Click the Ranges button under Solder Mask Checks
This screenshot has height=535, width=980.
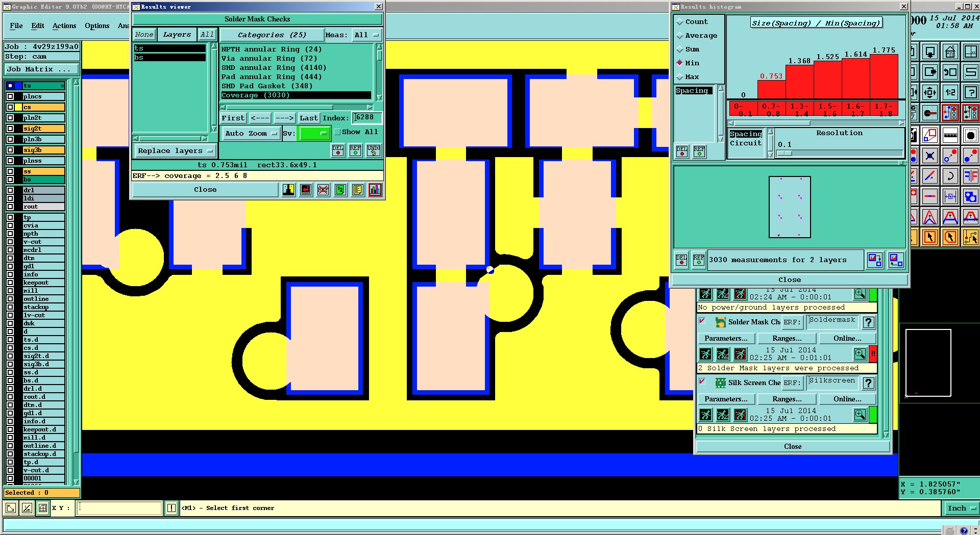pyautogui.click(x=787, y=339)
